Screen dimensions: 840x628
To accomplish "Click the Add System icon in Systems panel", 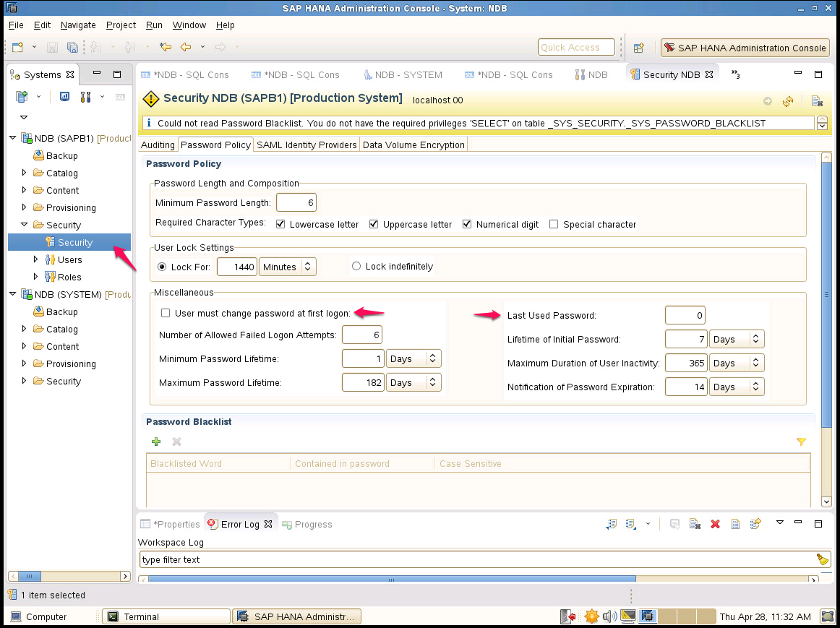I will pyautogui.click(x=22, y=97).
